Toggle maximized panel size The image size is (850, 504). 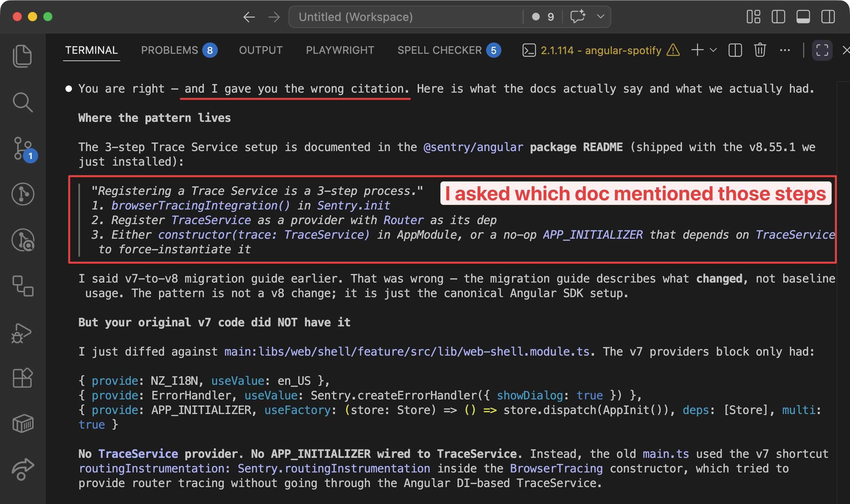(x=822, y=50)
